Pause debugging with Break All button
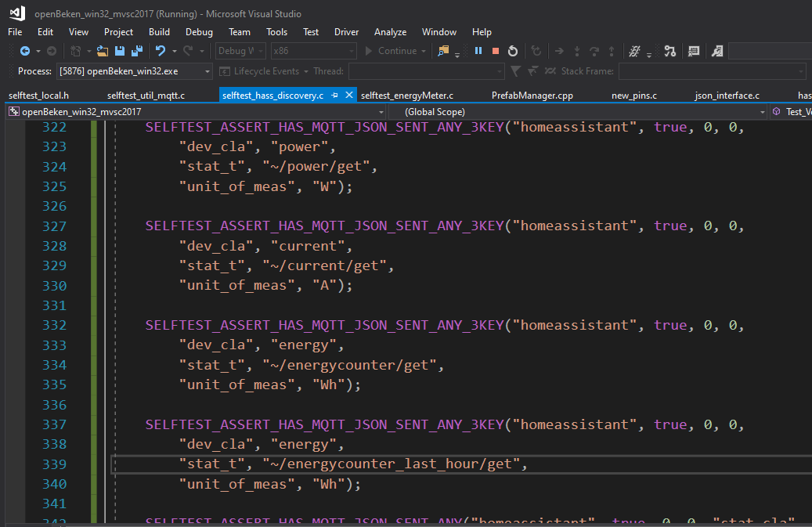 tap(478, 51)
